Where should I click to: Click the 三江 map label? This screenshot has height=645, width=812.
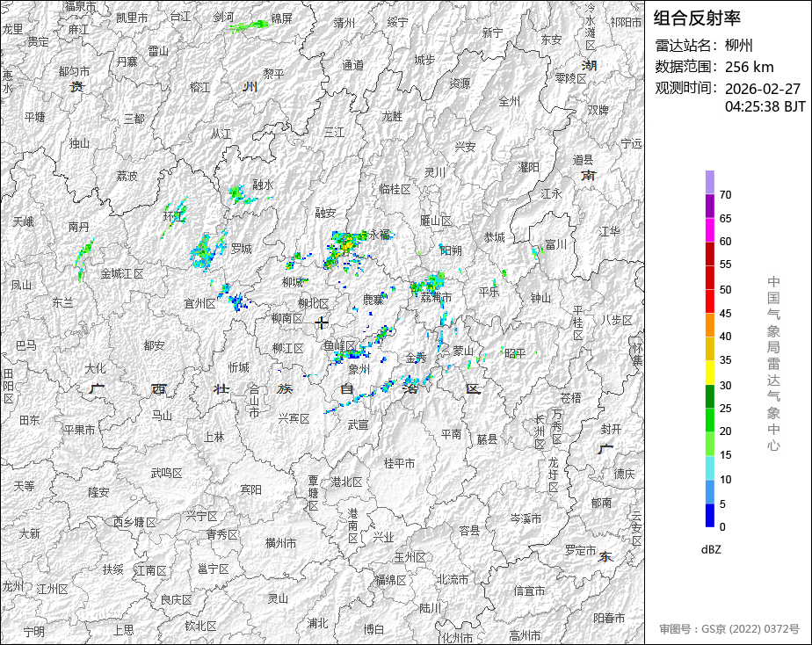334,133
